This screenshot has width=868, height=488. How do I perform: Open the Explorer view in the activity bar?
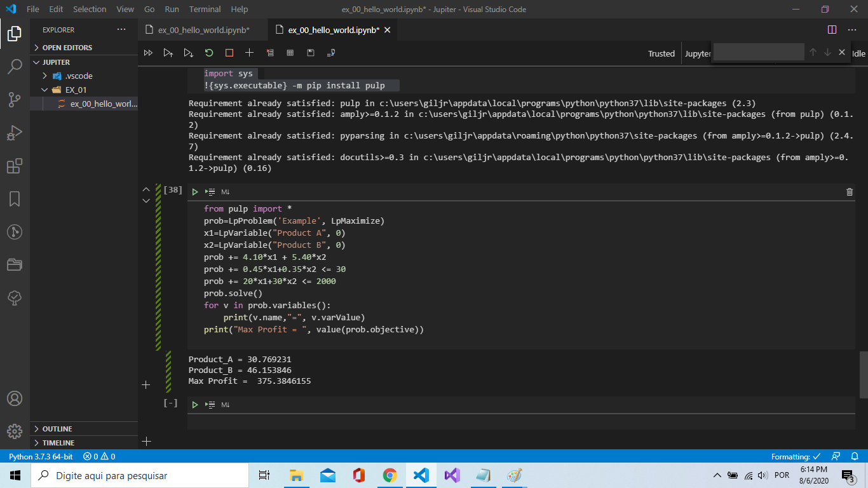(x=15, y=33)
